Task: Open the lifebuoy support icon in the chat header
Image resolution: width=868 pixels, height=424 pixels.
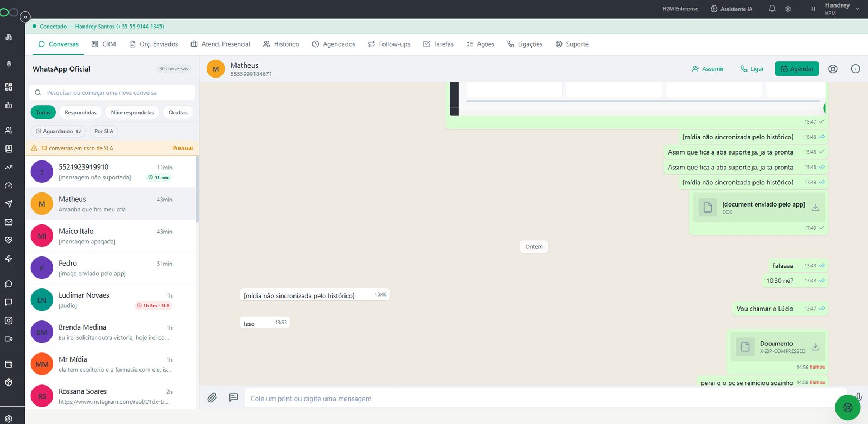Action: point(833,69)
